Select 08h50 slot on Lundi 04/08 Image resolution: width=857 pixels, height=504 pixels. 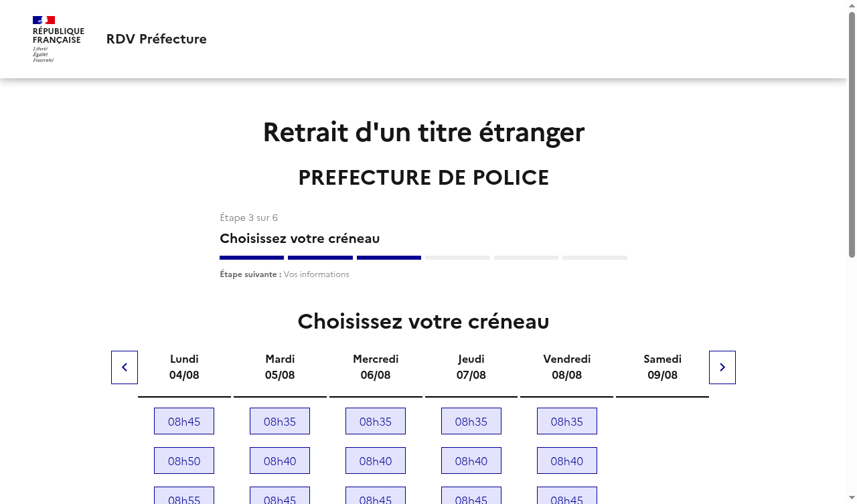click(184, 460)
